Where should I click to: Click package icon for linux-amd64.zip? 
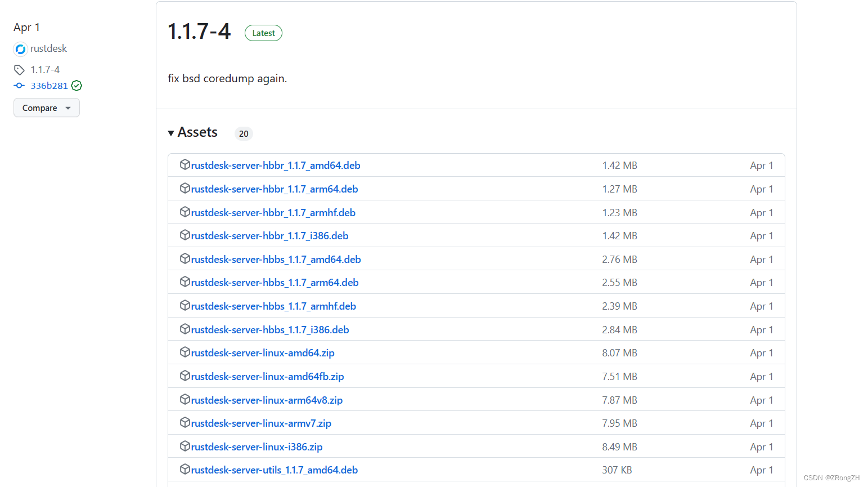[x=185, y=352]
